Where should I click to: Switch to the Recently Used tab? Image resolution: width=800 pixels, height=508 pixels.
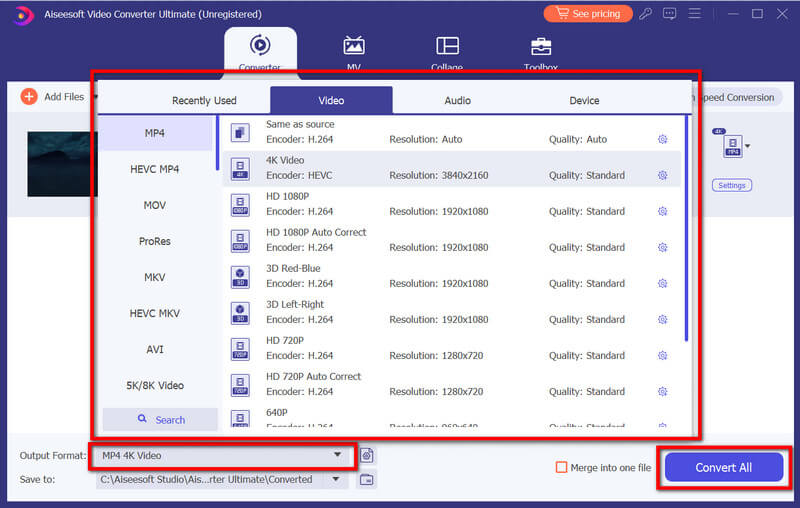[x=204, y=100]
